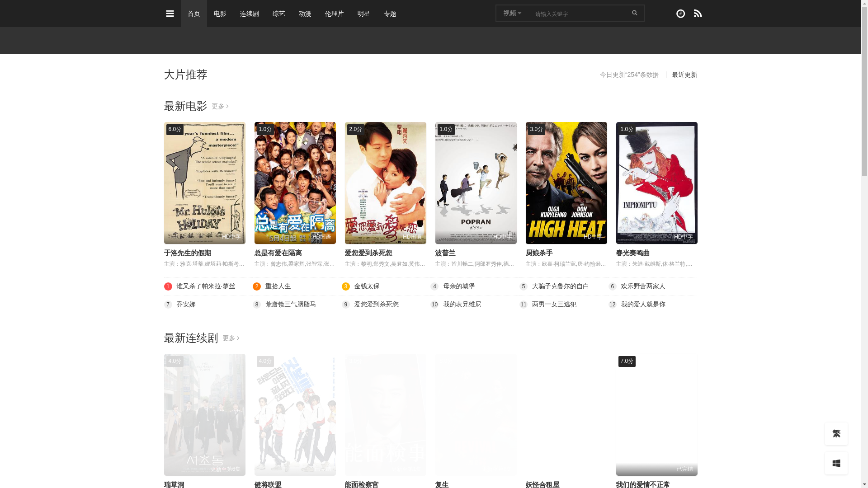Open the 明星 menu item
Image resolution: width=868 pixels, height=488 pixels.
pos(364,14)
